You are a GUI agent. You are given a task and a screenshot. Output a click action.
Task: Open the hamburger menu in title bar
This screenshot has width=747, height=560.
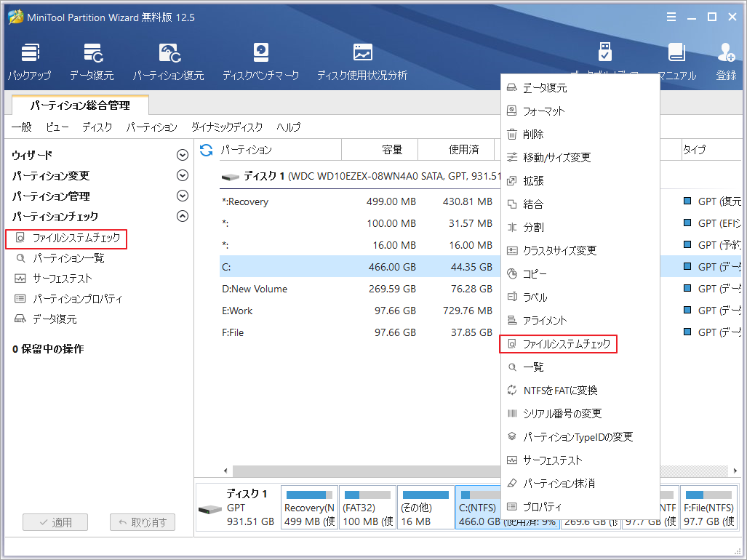click(x=671, y=17)
